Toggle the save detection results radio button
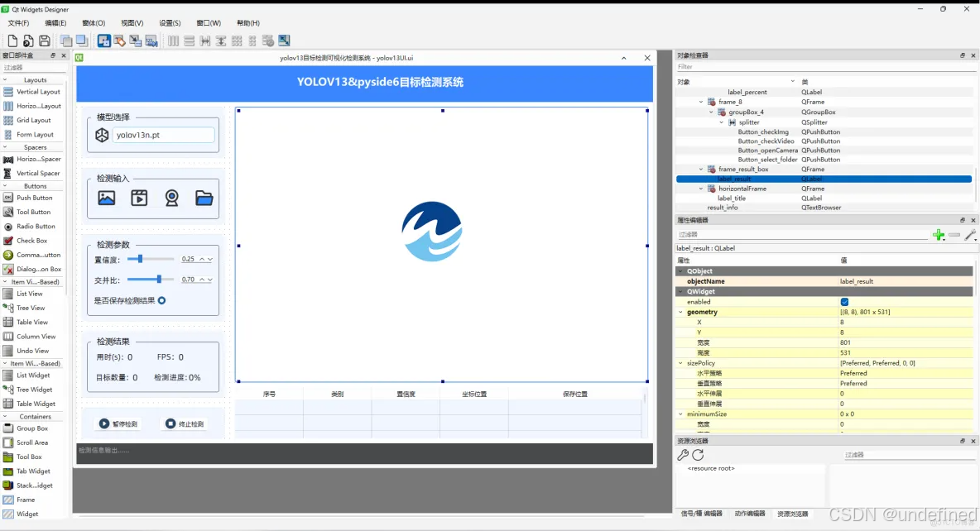 click(x=162, y=300)
